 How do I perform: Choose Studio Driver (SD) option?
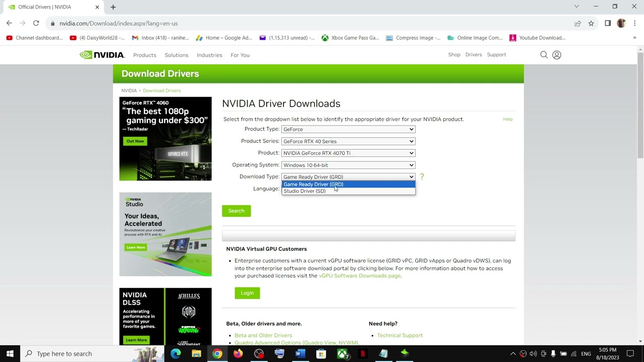pyautogui.click(x=348, y=191)
